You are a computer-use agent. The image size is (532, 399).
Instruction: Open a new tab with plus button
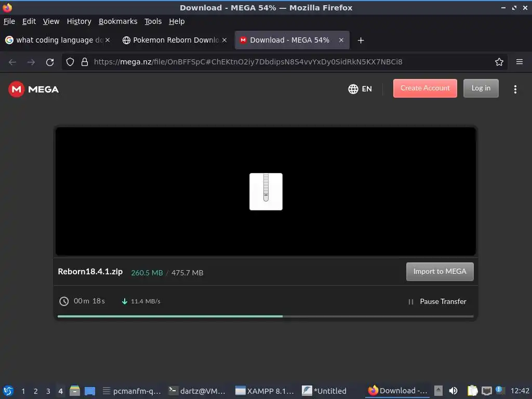click(x=361, y=41)
